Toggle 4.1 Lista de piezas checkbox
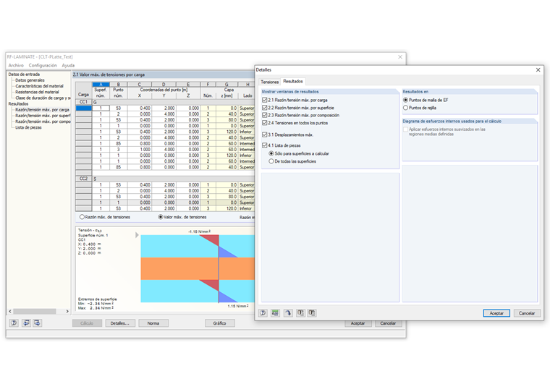The width and height of the screenshot is (550, 392). (264, 145)
